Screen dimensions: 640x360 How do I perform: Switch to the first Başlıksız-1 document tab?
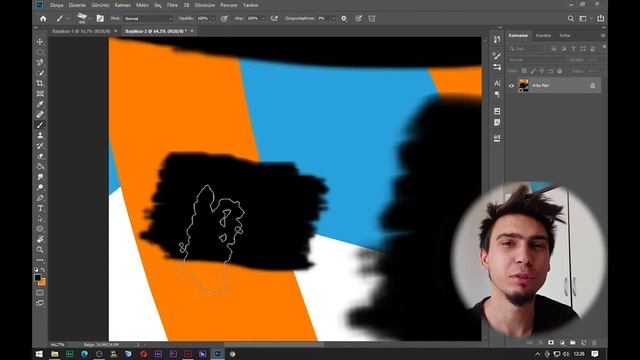pos(81,31)
